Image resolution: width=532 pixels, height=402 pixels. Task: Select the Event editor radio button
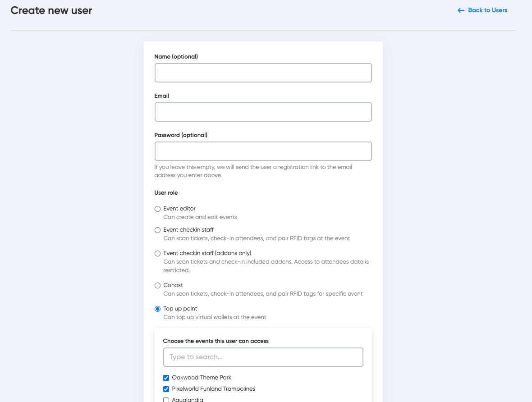(x=157, y=209)
